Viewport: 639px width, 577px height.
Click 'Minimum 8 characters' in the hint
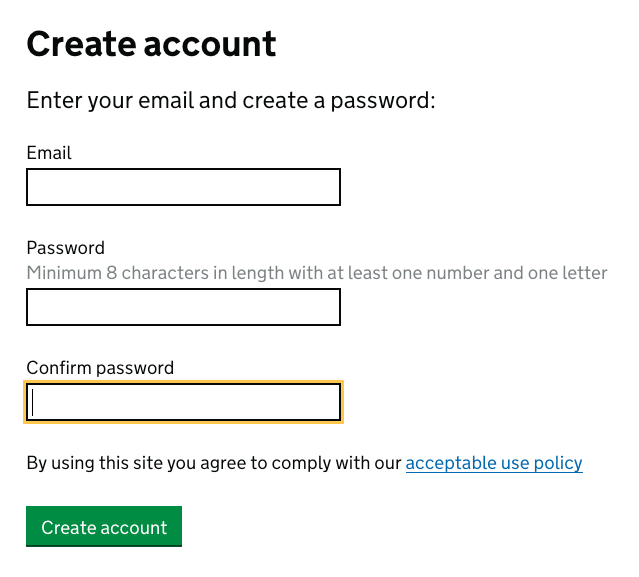(x=118, y=273)
